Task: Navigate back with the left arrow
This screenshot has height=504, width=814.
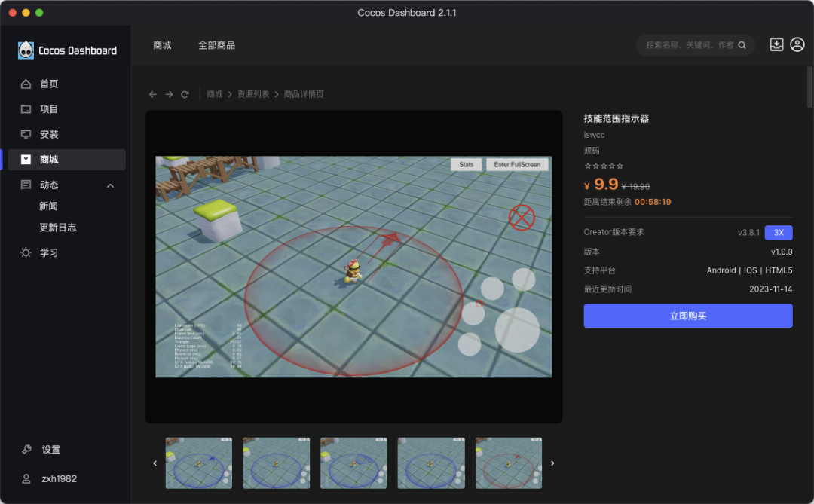Action: pos(152,94)
